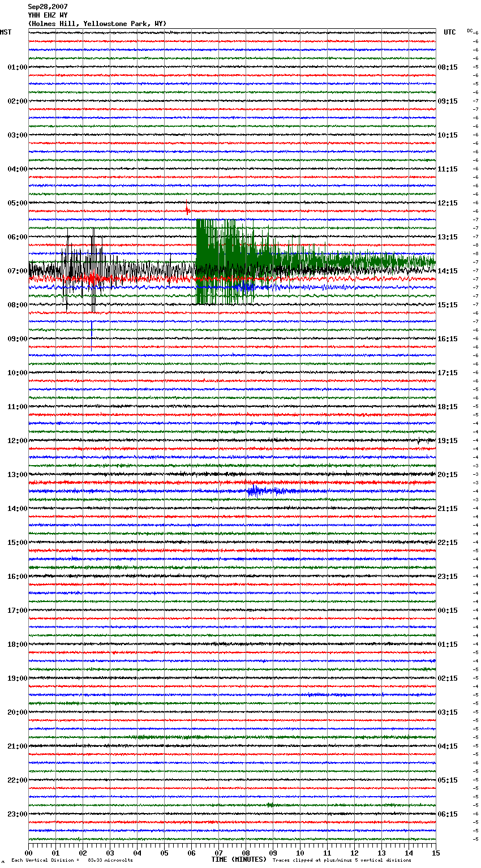Select the 05:00 MST hour label
Screen dimensions: 481x868
coord(18,203)
